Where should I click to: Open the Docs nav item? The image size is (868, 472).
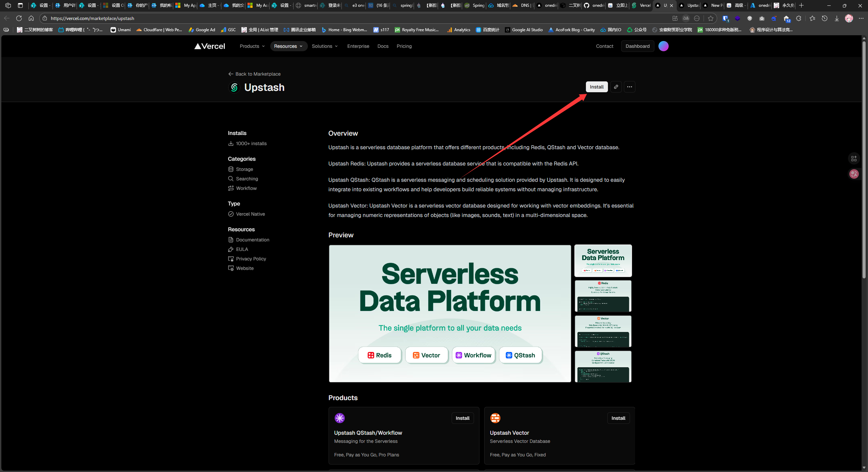(x=383, y=46)
